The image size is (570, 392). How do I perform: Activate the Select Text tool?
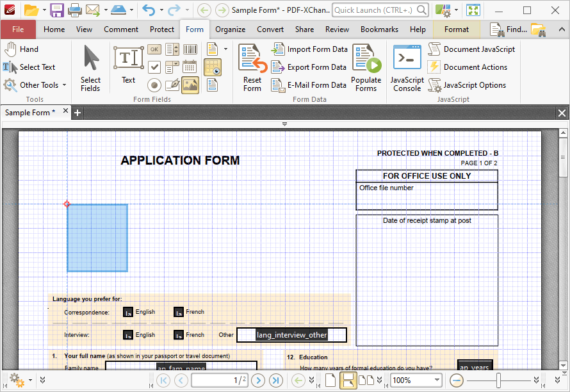coord(29,67)
